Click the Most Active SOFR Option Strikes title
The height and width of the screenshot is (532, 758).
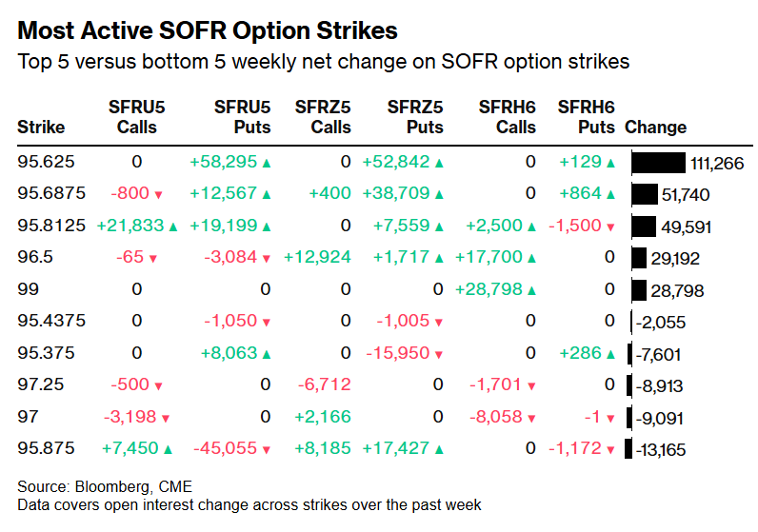(208, 30)
